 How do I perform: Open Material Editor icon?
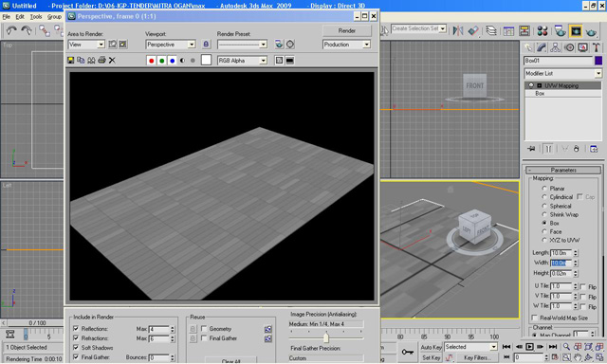click(543, 31)
